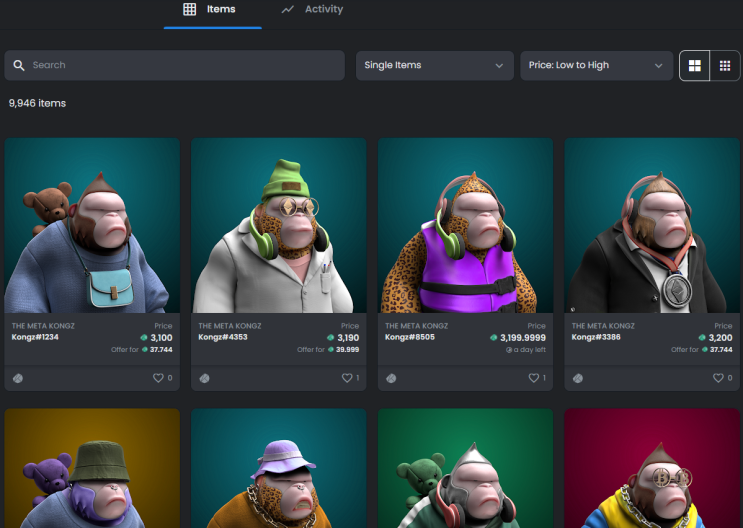The height and width of the screenshot is (528, 743).
Task: Click the chain icon on the Kongz#4353 card
Action: click(x=205, y=378)
